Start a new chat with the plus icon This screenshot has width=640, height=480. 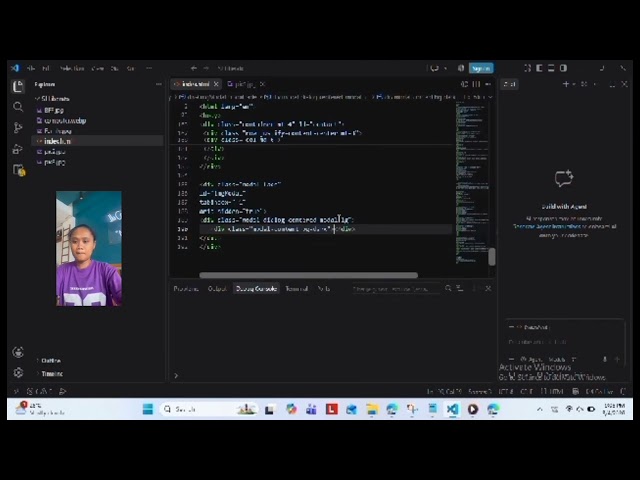pos(566,84)
